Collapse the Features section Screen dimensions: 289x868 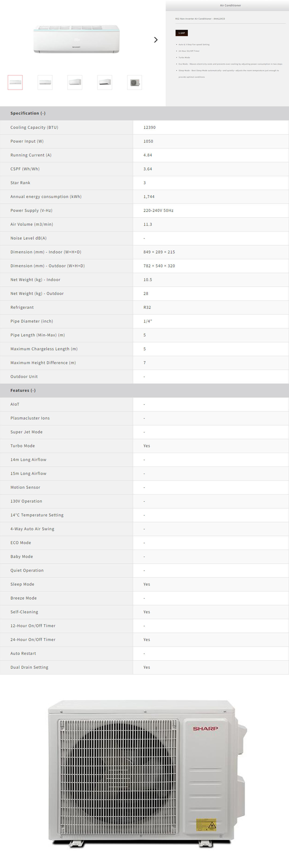(23, 390)
